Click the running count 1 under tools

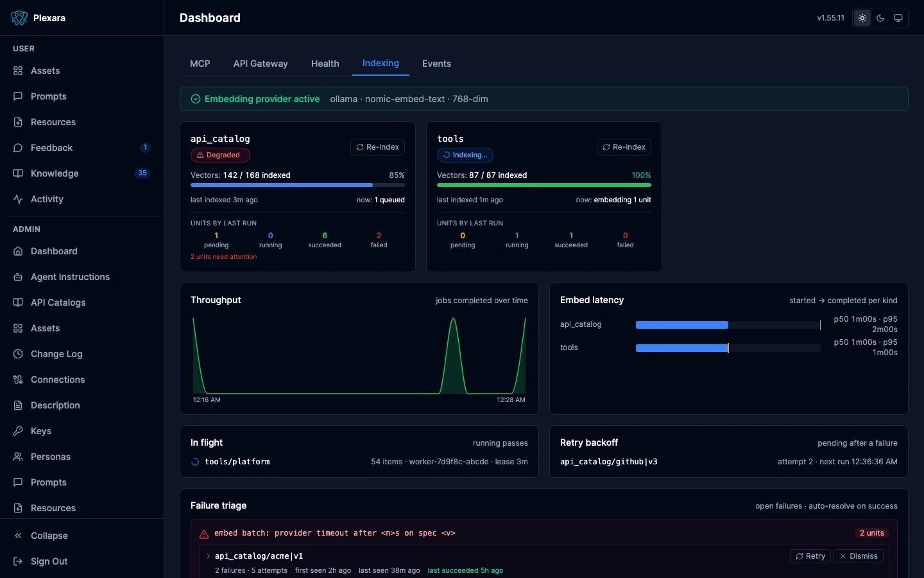point(517,236)
